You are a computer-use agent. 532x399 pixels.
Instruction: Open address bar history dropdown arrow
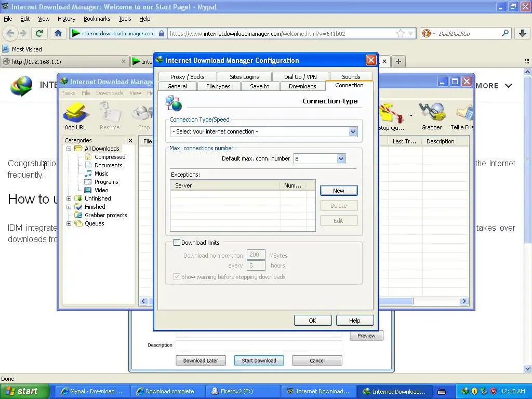(x=410, y=33)
